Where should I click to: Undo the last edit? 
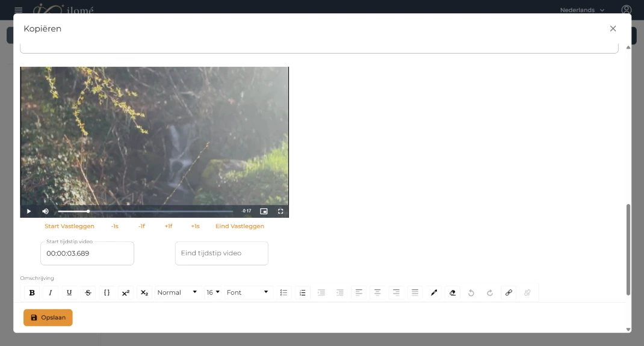pos(471,292)
